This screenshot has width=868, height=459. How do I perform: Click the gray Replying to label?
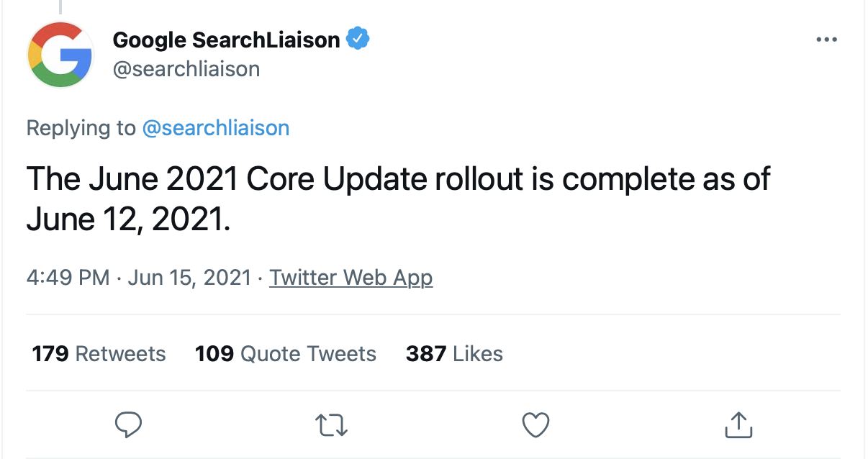point(81,128)
